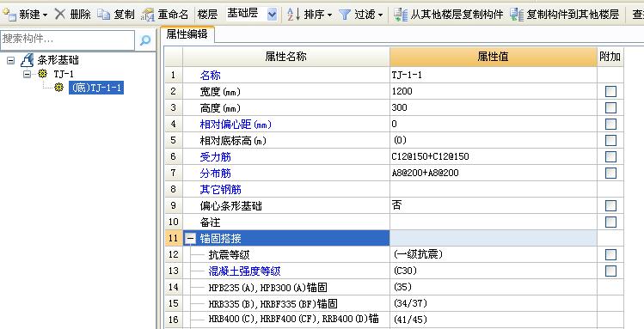Click the gear icon beside (底)TJ-1-1
The image size is (644, 329).
[x=59, y=88]
